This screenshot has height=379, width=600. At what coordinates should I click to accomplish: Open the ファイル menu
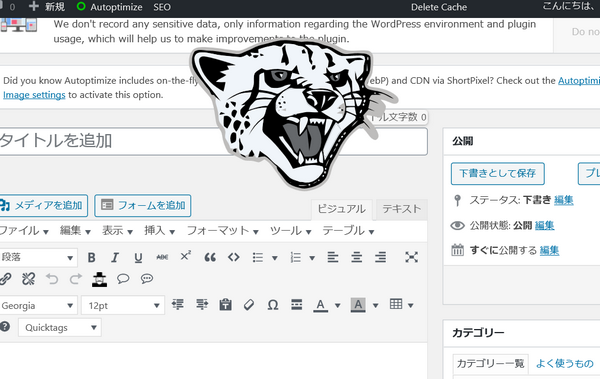click(x=24, y=231)
